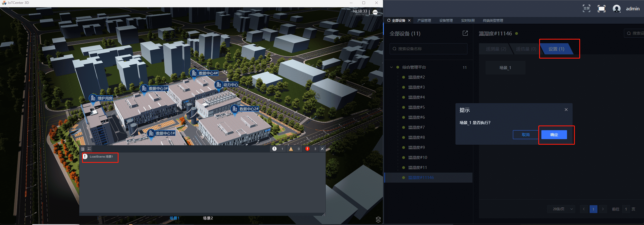Go to the next page arrow
The image size is (644, 225).
coord(603,209)
